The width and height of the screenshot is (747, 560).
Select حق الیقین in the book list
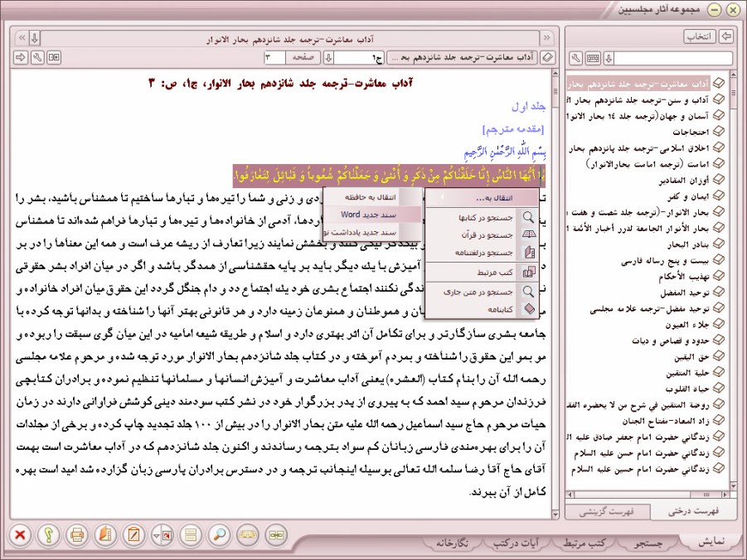691,357
